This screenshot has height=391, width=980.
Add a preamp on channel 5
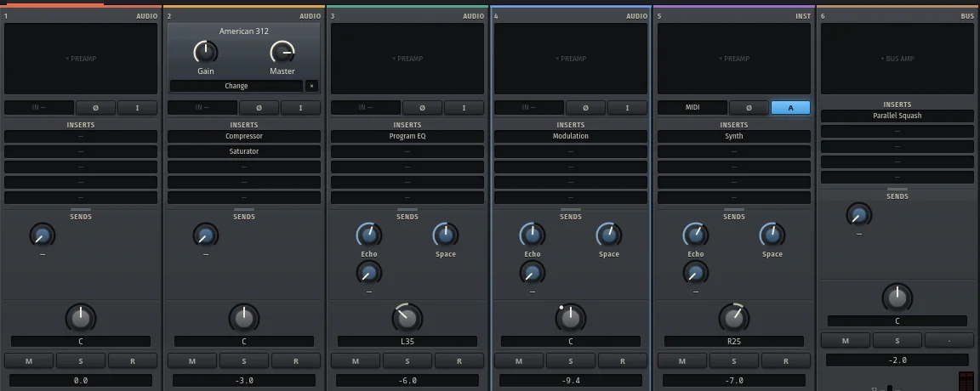tap(734, 59)
